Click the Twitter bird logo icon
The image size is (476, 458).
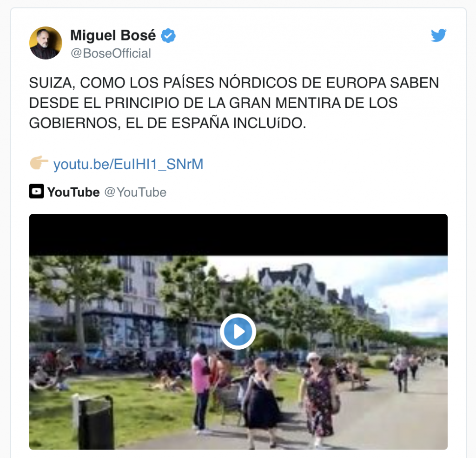point(439,35)
